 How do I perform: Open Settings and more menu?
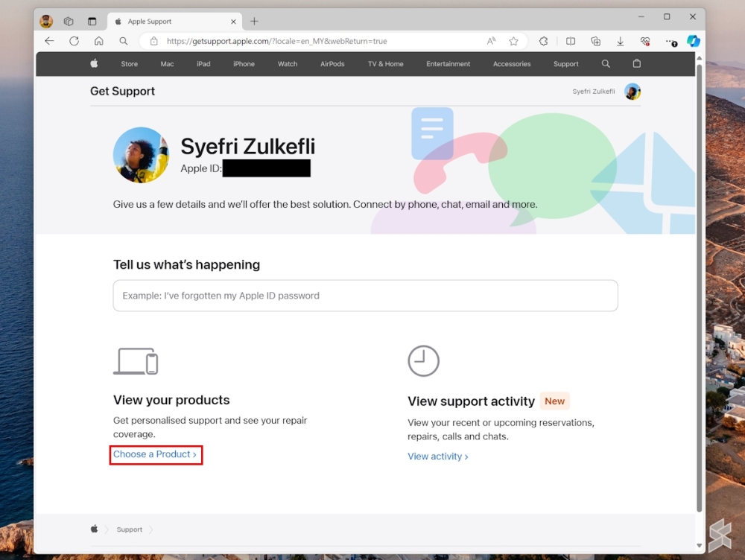[671, 42]
